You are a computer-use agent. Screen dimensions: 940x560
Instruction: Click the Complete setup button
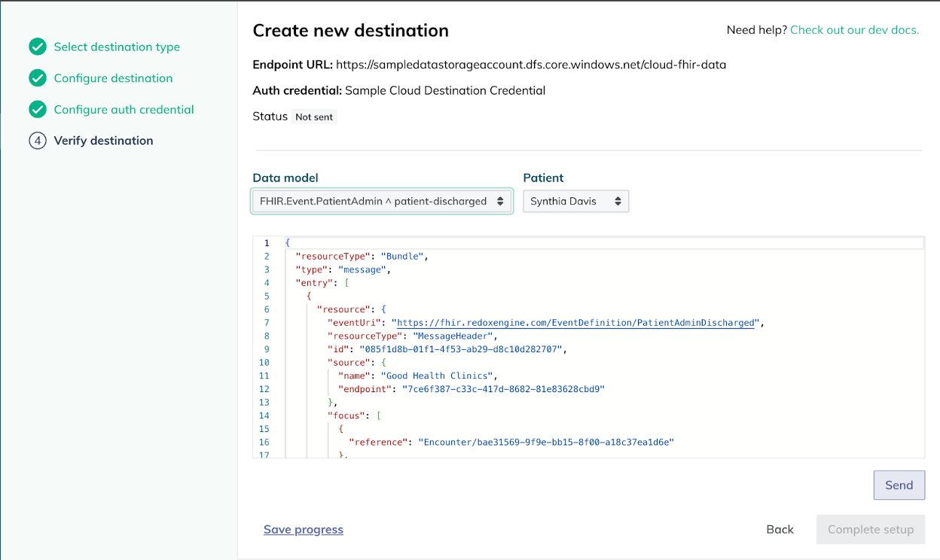point(871,530)
